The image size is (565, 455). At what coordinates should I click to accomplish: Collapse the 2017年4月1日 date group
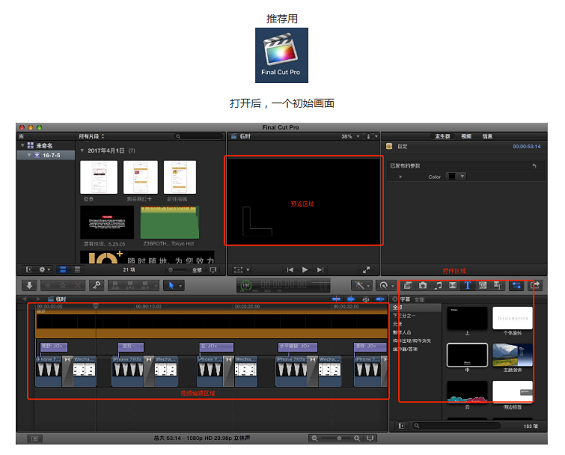pyautogui.click(x=82, y=150)
